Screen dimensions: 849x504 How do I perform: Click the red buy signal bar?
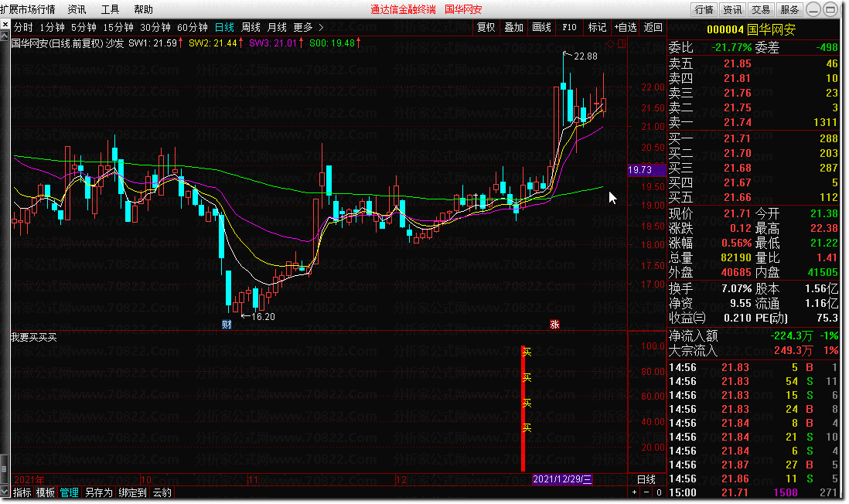(x=523, y=409)
